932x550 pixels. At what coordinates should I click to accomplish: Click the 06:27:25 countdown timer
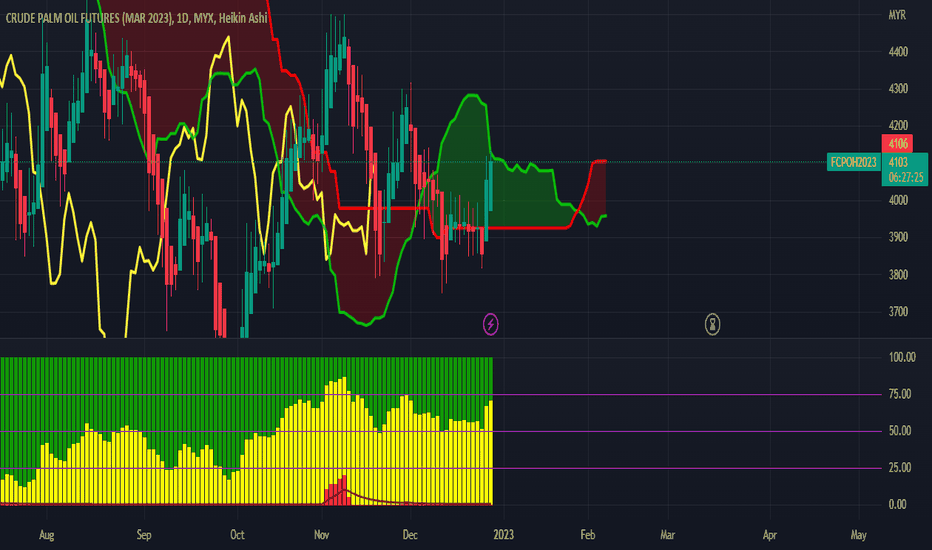[x=906, y=177]
